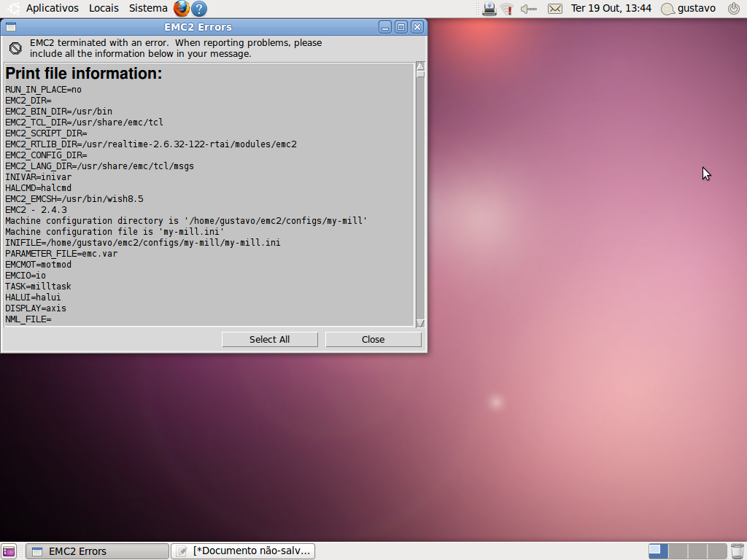Minimize the EMC2 Errors window
Image resolution: width=747 pixels, height=560 pixels.
385,27
